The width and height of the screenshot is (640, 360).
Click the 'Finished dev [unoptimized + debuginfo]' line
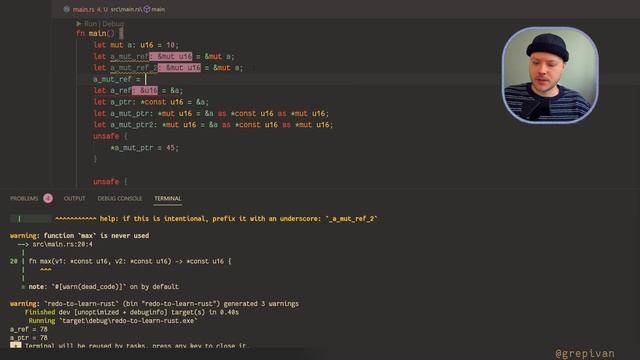132,312
